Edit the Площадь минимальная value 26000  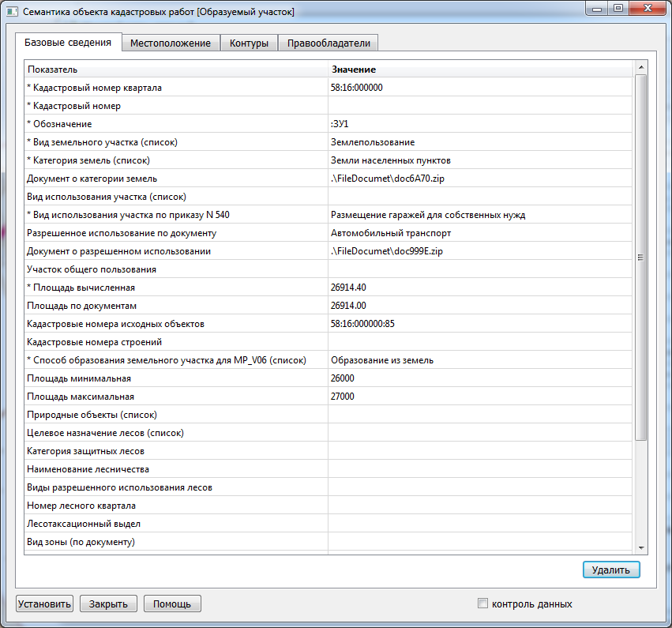tap(480, 378)
